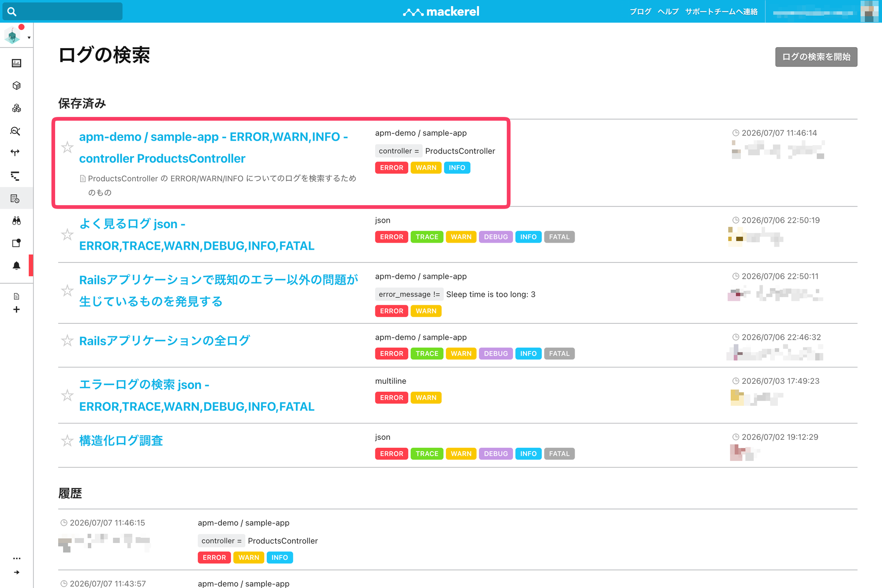
Task: Expand the organization switcher arrow
Action: (x=29, y=37)
